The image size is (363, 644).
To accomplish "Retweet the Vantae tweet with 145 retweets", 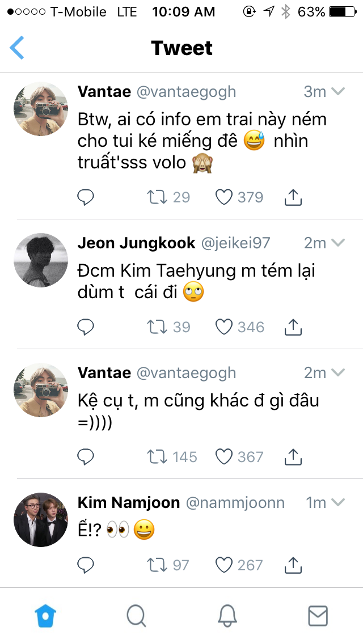I will coord(157,457).
